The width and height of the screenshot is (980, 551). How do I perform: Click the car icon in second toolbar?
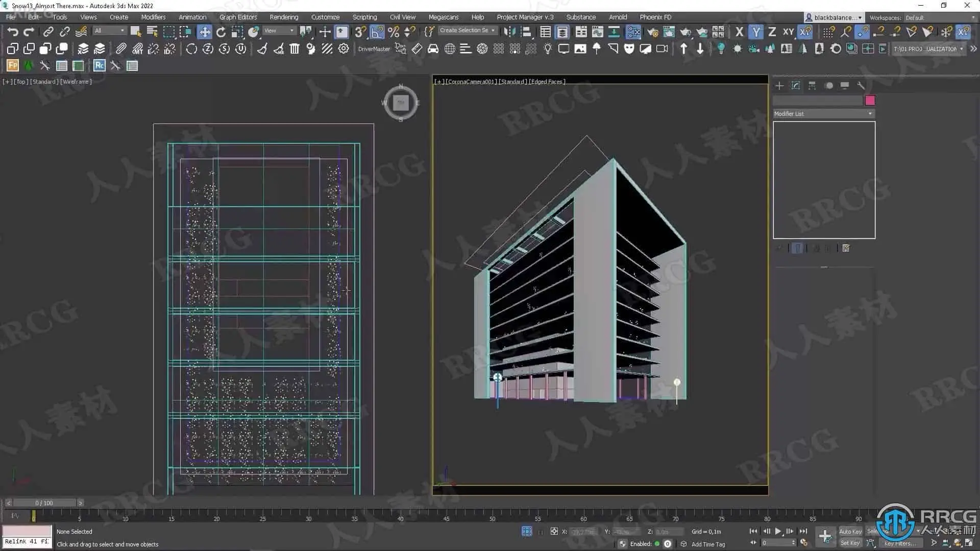433,49
